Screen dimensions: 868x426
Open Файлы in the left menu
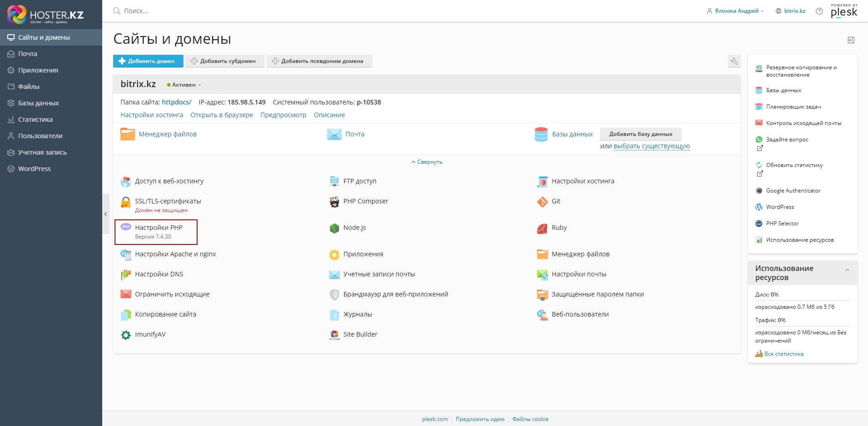coord(51,87)
